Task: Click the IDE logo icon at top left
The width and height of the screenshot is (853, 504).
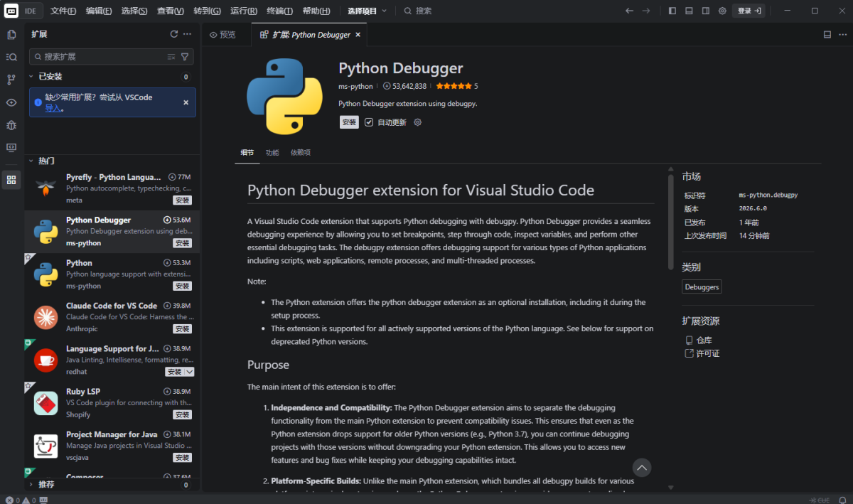Action: tap(11, 11)
